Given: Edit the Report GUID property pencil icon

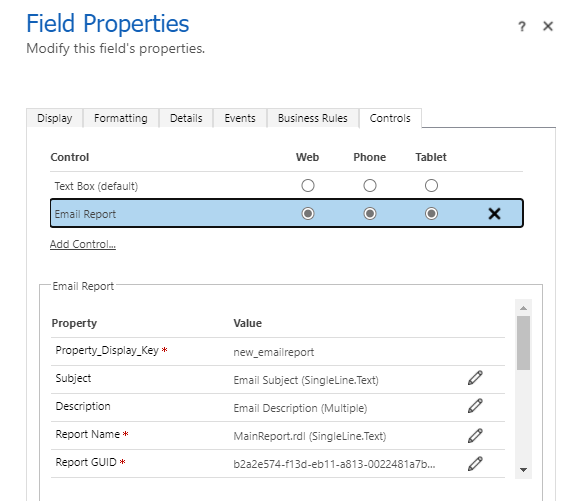Looking at the screenshot, I should tap(475, 464).
